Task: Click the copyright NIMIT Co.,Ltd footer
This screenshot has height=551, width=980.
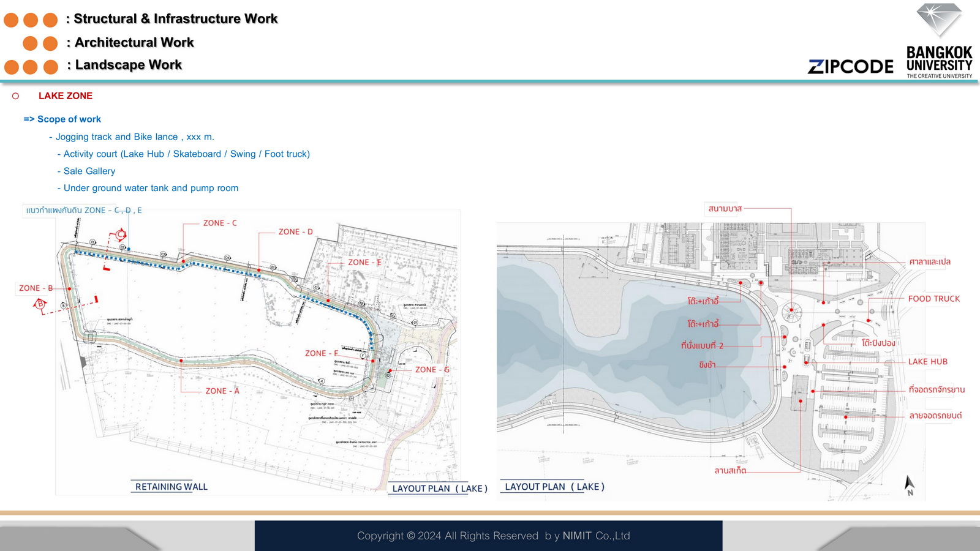Action: pyautogui.click(x=493, y=536)
